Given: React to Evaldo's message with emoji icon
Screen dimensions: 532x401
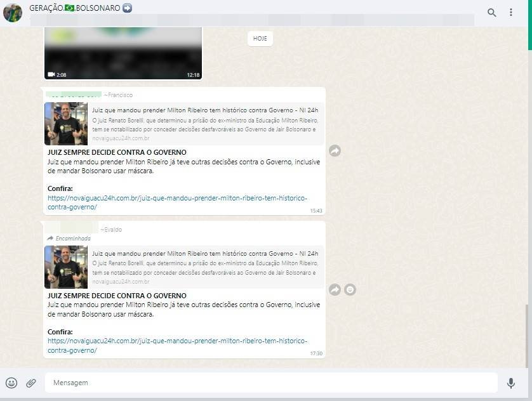Looking at the screenshot, I should [350, 289].
